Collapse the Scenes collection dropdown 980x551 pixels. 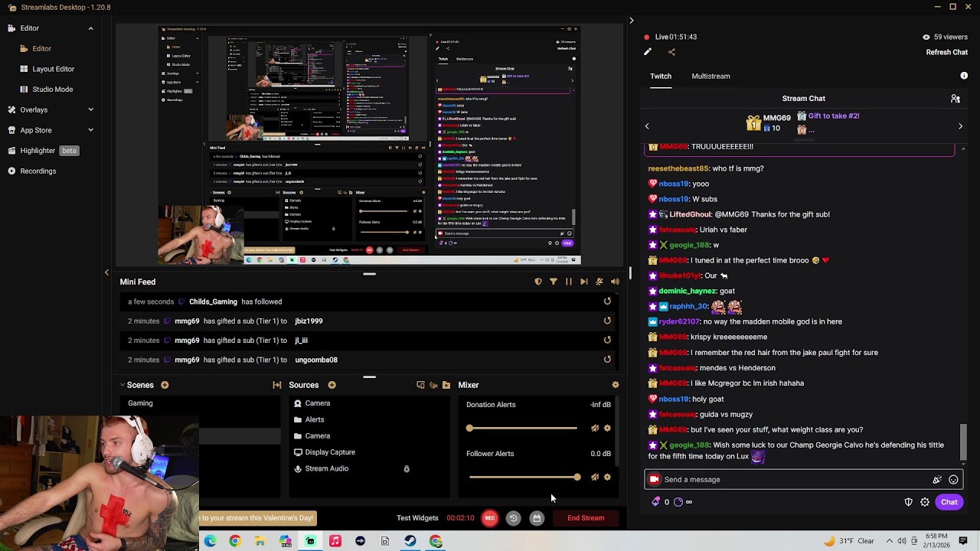coord(122,385)
